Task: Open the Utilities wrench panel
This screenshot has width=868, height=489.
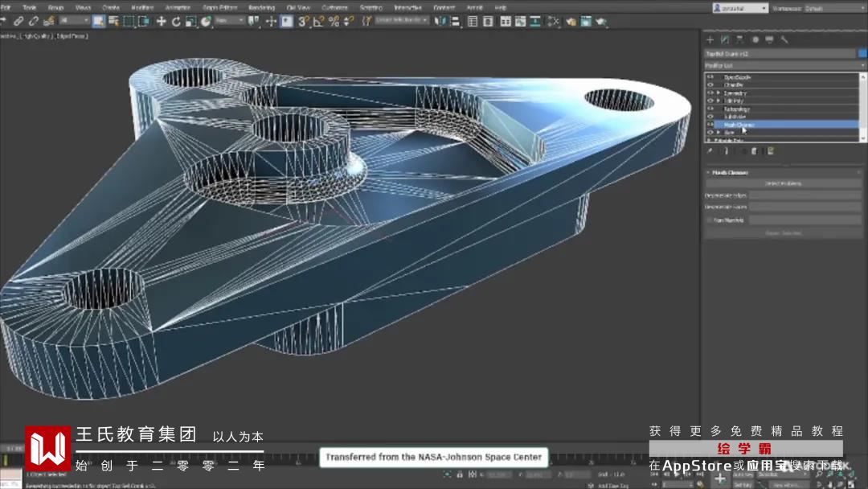Action: (x=784, y=39)
